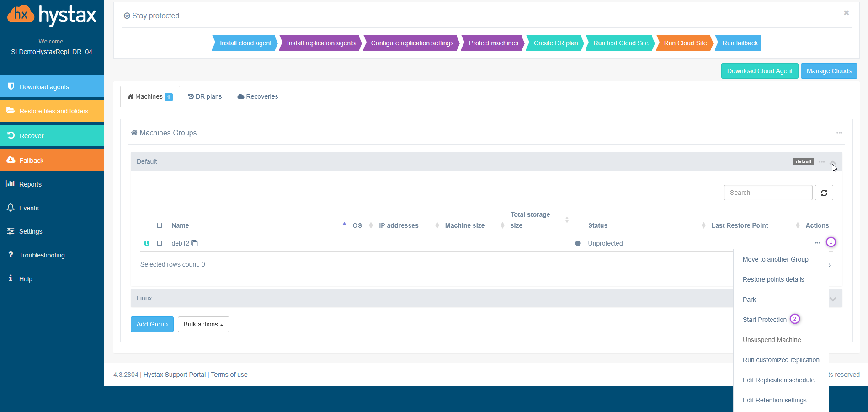This screenshot has height=412, width=868.
Task: Click the refresh icon beside Search
Action: (824, 193)
